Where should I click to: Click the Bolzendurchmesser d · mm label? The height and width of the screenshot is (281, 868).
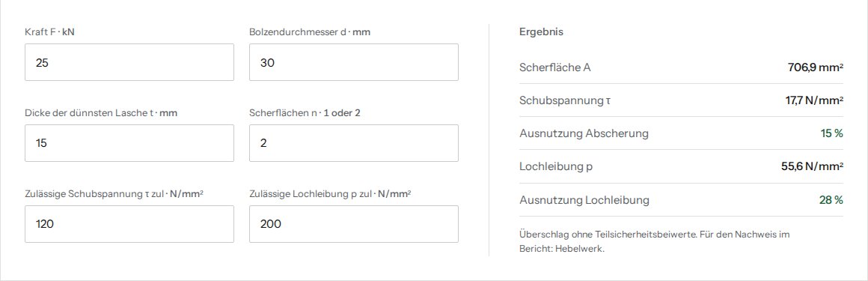click(x=310, y=32)
